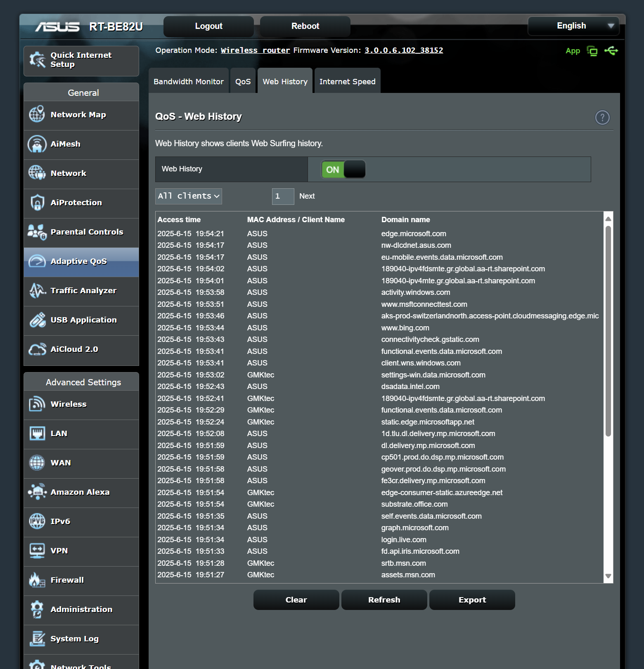This screenshot has height=669, width=644.
Task: Click the IPv6 icon
Action: click(x=37, y=521)
